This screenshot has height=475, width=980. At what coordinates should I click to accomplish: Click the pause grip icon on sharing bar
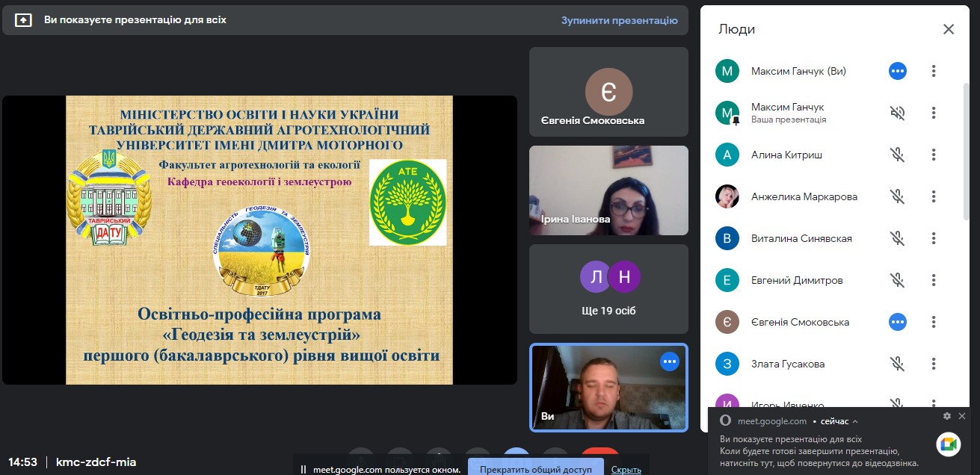point(303,470)
